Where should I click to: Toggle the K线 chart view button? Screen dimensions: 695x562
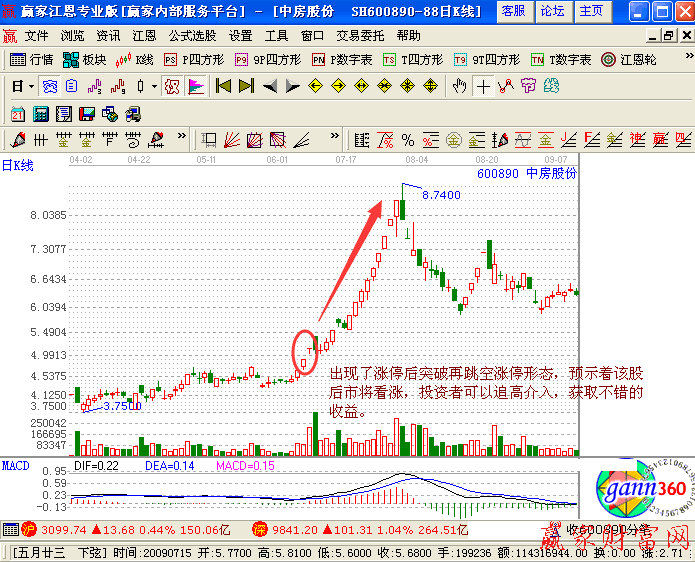click(135, 60)
